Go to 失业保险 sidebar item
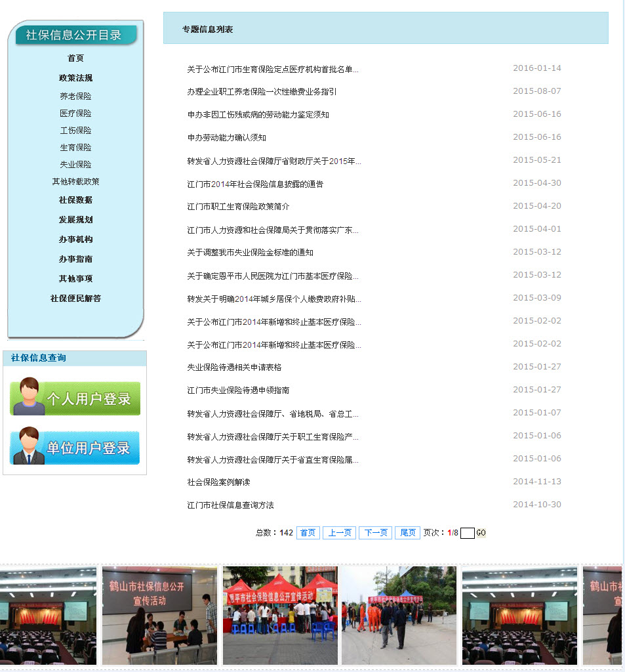Screen dimensions: 625x672 coord(75,165)
